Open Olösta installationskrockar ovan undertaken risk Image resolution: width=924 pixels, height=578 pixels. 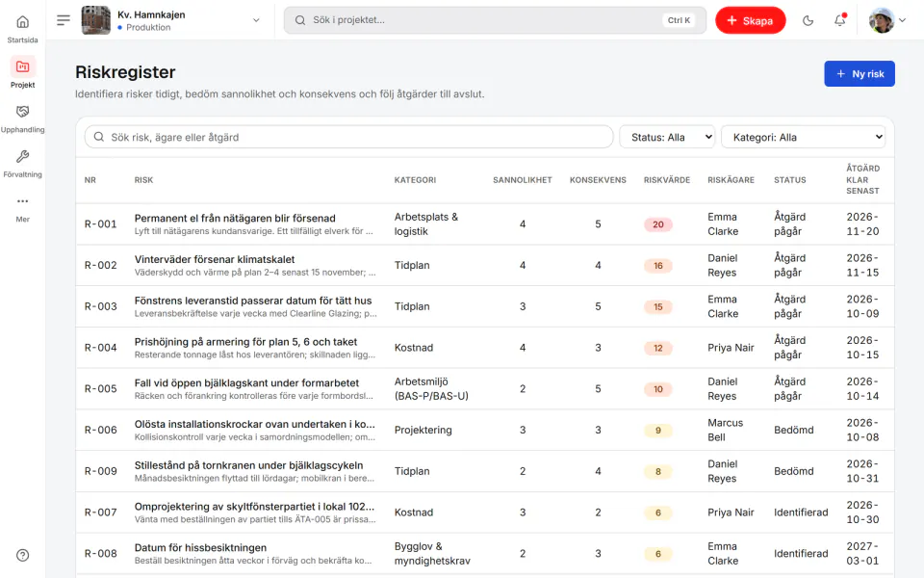coord(254,425)
